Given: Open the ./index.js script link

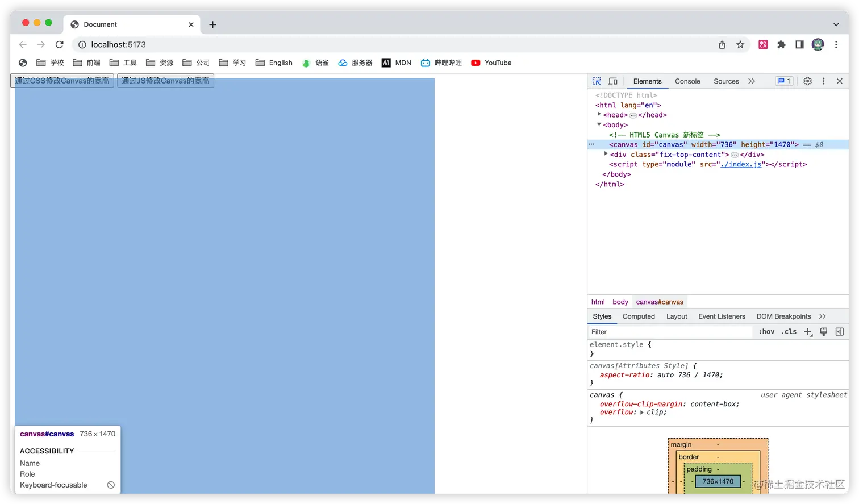Looking at the screenshot, I should click(x=741, y=164).
